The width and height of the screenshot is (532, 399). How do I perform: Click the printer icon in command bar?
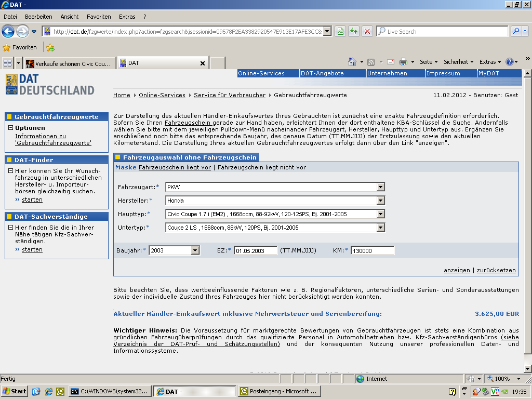(x=403, y=62)
